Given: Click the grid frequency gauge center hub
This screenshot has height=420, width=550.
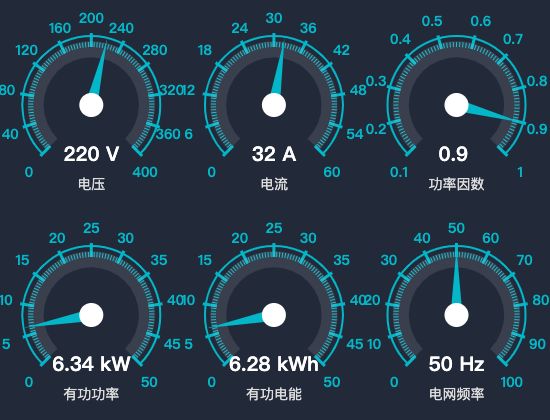Looking at the screenshot, I should coord(456,315).
